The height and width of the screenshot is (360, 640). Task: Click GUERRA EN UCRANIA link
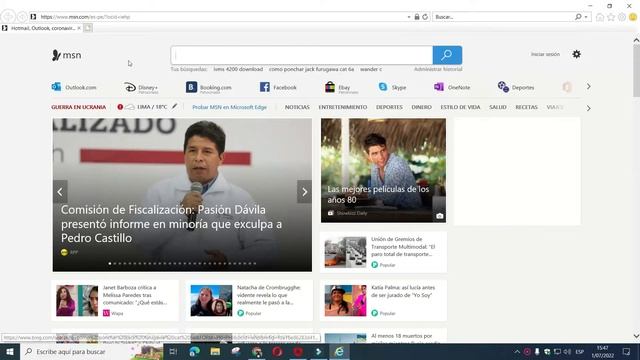[x=79, y=107]
